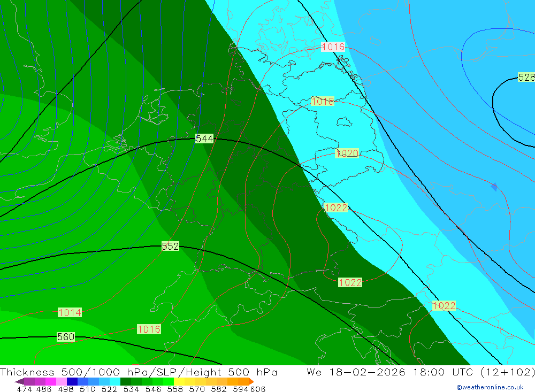535x392 pixels.
Task: Click the legend value 474
Action: pyautogui.click(x=24, y=389)
